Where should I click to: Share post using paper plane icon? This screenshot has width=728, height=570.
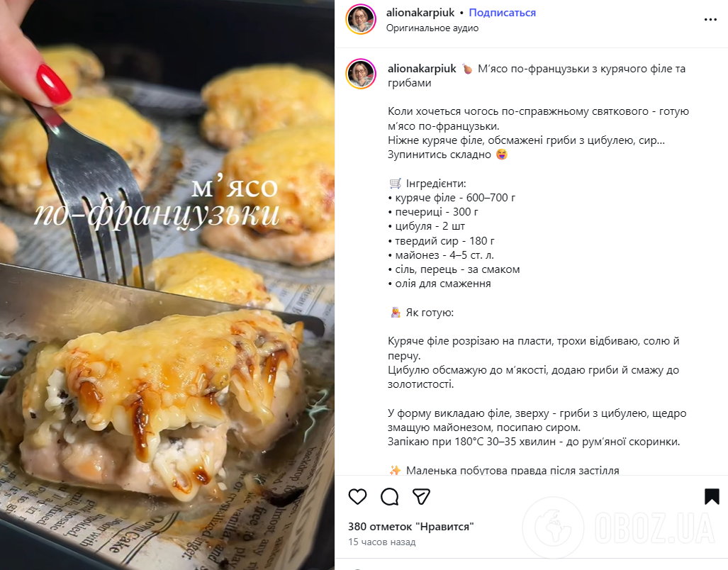click(x=421, y=497)
